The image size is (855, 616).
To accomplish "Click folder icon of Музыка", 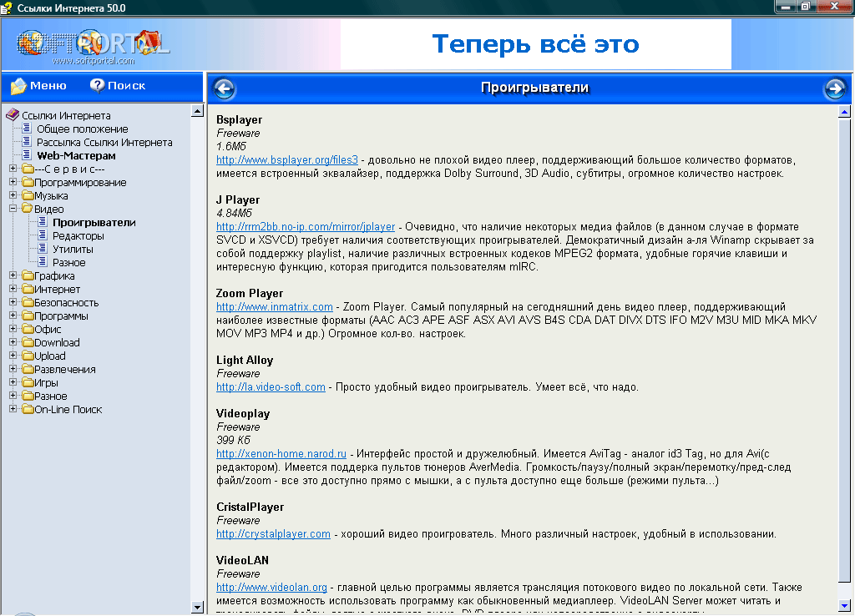I will point(28,195).
